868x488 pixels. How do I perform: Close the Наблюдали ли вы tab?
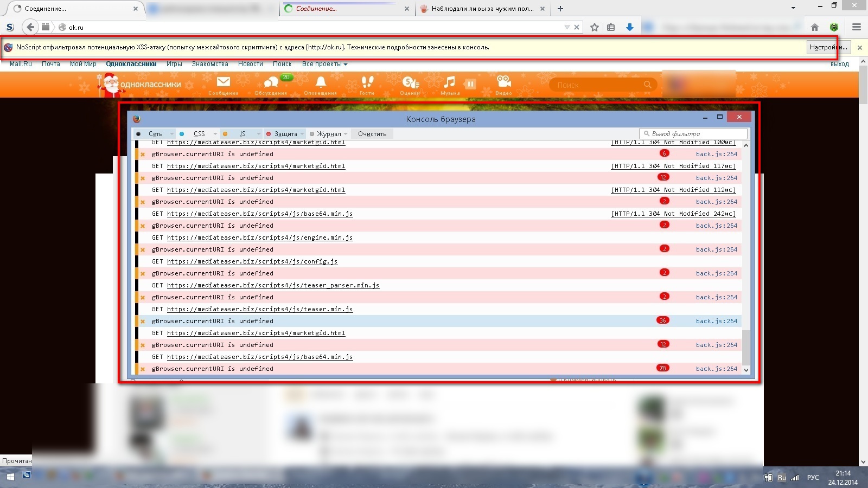[x=542, y=9]
